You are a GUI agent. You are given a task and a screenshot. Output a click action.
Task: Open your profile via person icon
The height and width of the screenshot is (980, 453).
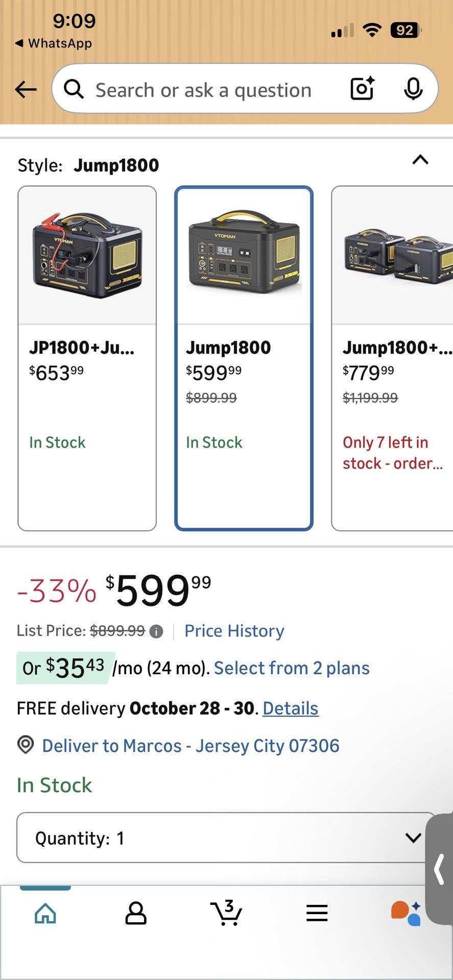[x=136, y=914]
